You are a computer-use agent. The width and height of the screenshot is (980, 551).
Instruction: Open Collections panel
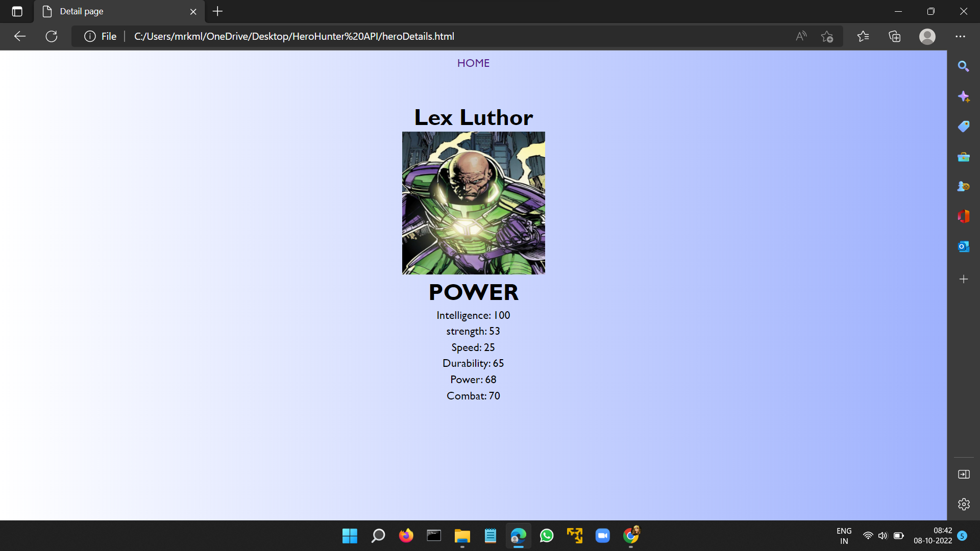pos(894,36)
